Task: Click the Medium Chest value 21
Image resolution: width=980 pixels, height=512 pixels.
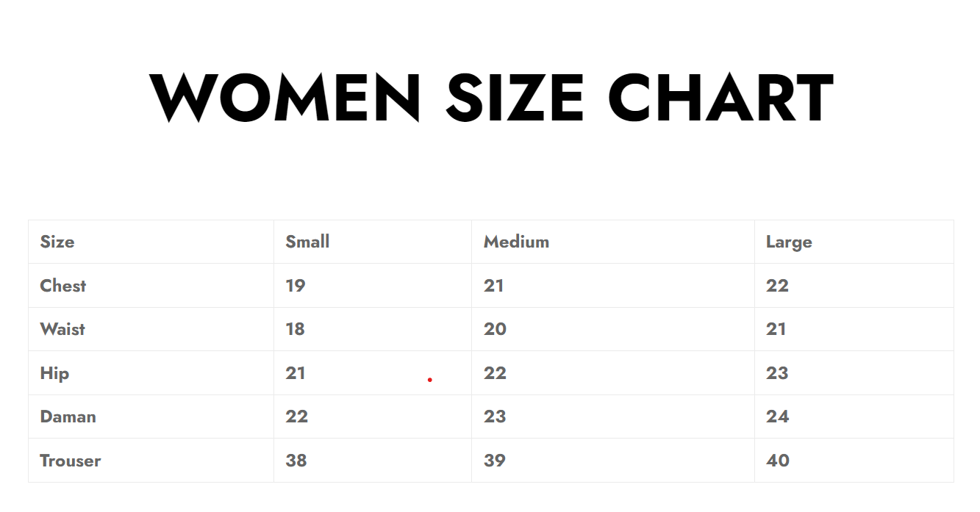Action: tap(493, 286)
